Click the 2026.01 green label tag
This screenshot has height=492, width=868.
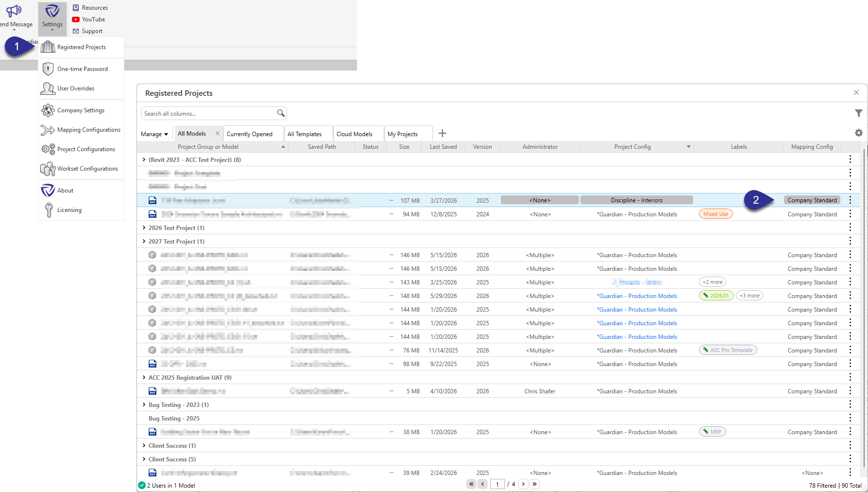[716, 296]
